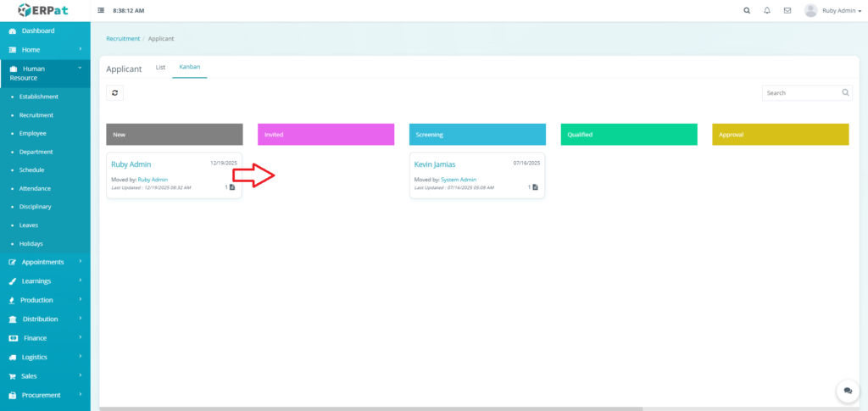Open Employee submenu item
Image resolution: width=868 pixels, height=411 pixels.
pyautogui.click(x=33, y=133)
